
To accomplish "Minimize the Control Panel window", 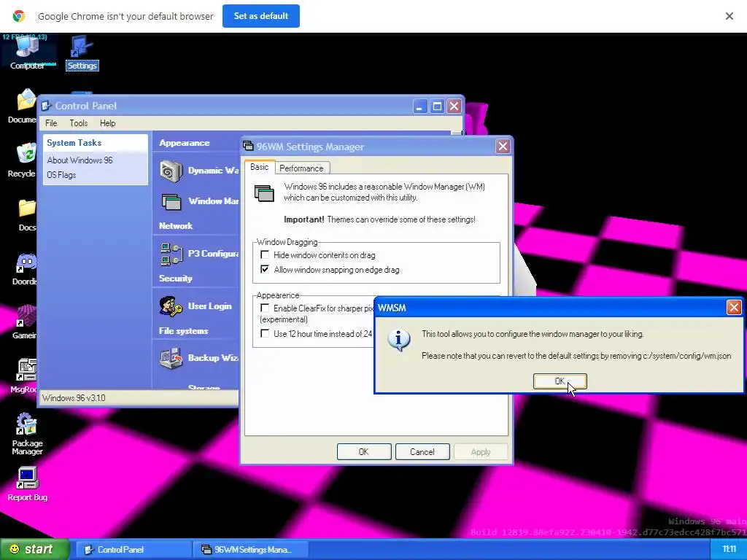I will [419, 106].
